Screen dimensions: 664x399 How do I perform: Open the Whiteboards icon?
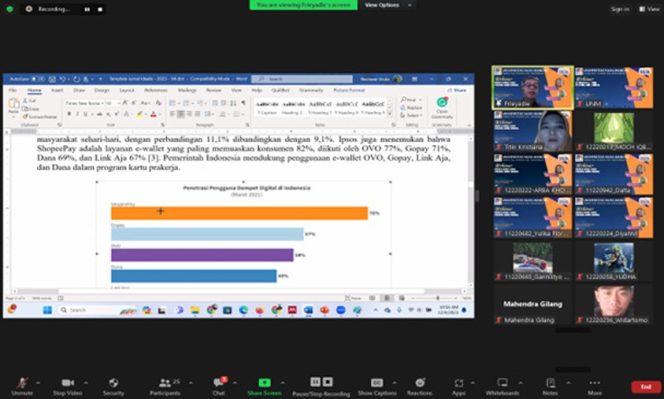(x=502, y=383)
